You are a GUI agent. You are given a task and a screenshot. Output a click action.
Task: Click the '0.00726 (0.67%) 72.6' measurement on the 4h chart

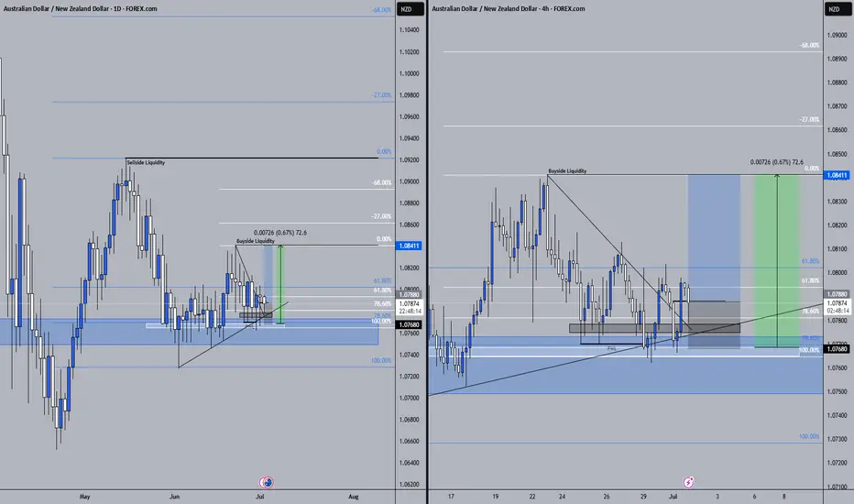coord(777,162)
